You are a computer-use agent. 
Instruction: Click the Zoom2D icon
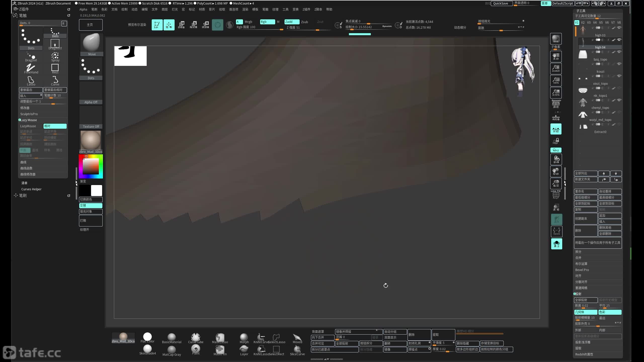click(556, 68)
